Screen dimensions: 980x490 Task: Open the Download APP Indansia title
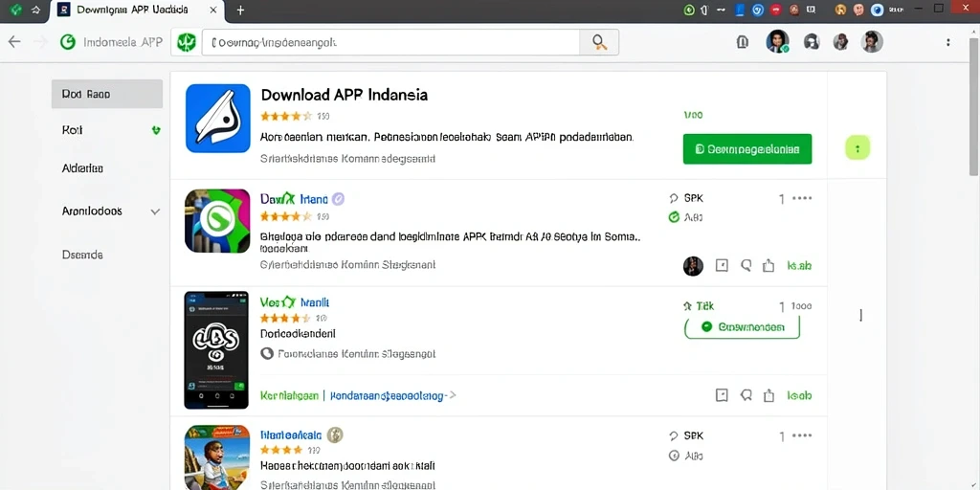tap(345, 95)
